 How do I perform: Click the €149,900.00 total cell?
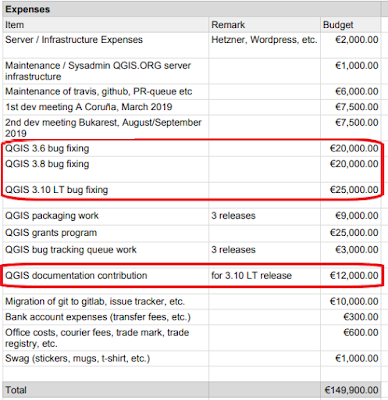pos(351,390)
